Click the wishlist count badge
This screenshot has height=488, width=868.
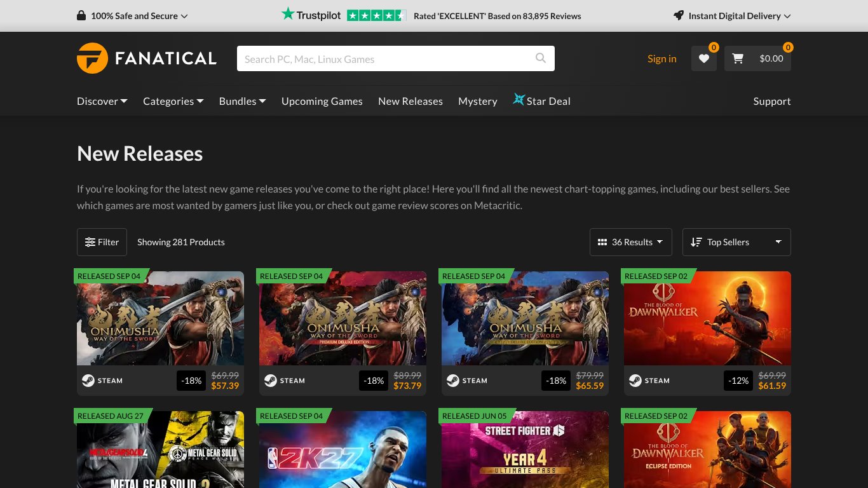714,47
